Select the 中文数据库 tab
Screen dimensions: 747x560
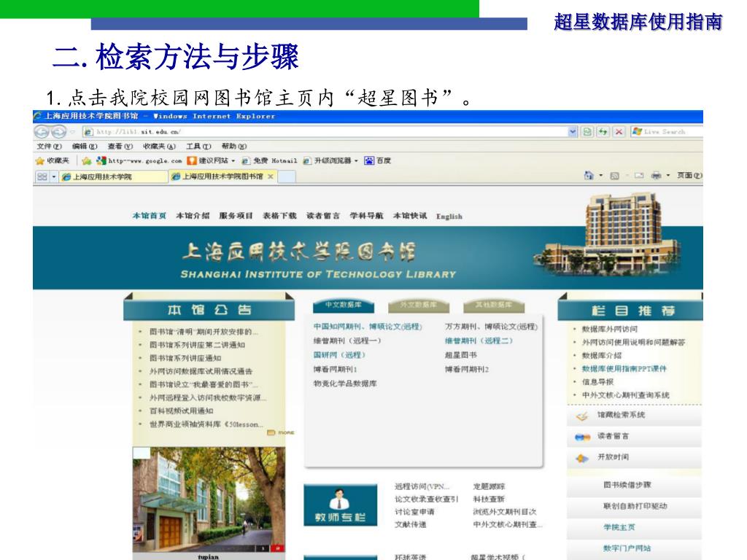(344, 306)
